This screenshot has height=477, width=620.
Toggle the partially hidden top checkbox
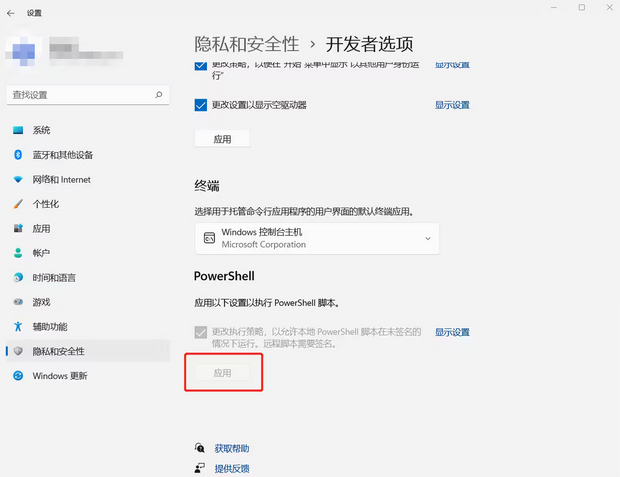pyautogui.click(x=201, y=66)
